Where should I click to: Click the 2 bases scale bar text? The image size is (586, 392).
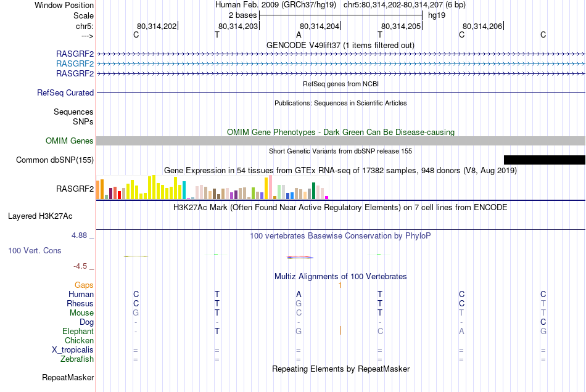pos(243,15)
